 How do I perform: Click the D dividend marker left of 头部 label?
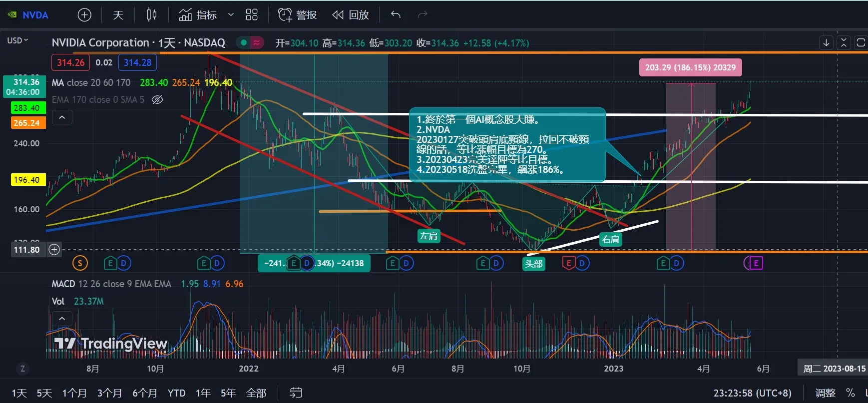(496, 263)
